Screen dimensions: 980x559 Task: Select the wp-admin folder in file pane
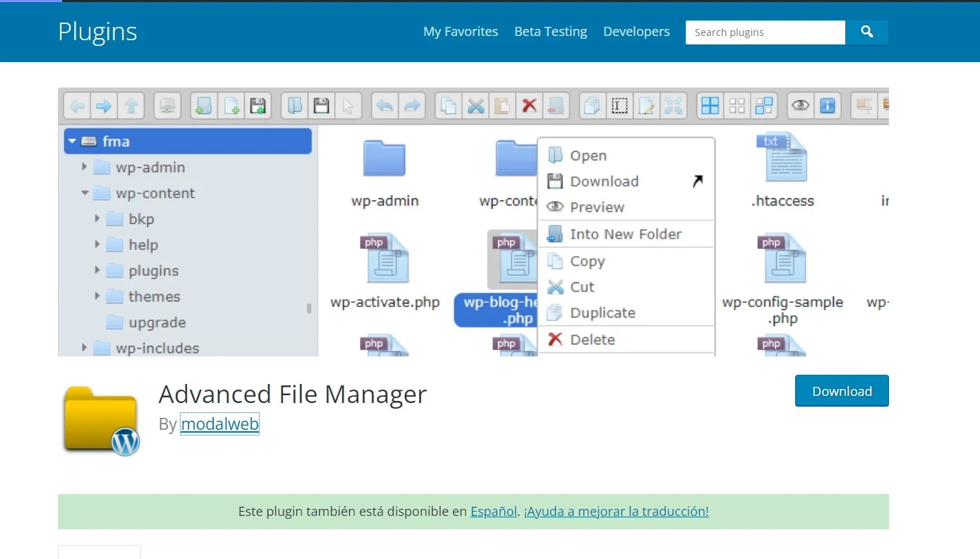[x=385, y=173]
